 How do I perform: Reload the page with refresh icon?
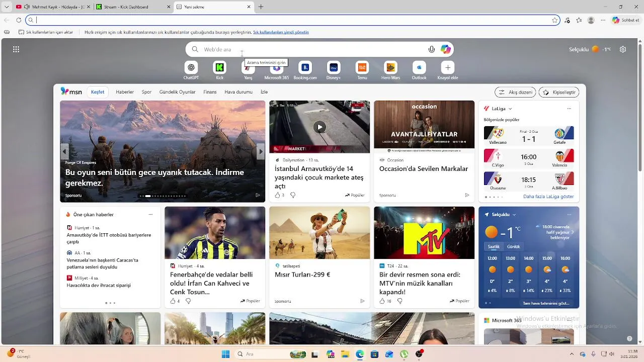click(19, 20)
